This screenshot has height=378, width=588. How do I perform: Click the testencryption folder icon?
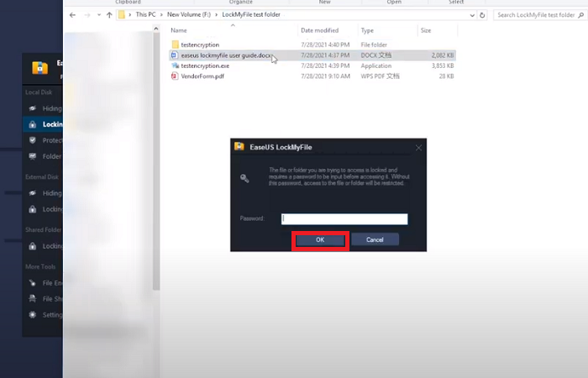pos(175,45)
